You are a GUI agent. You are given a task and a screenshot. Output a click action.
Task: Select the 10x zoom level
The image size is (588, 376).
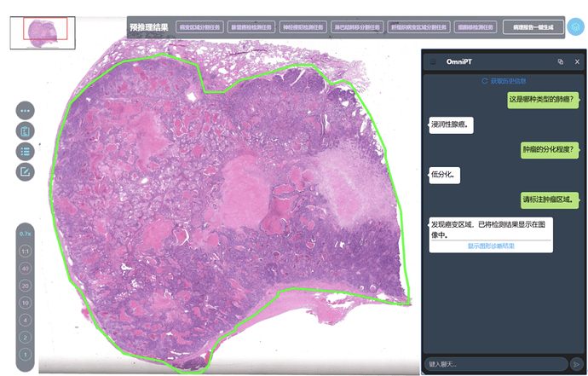point(26,303)
